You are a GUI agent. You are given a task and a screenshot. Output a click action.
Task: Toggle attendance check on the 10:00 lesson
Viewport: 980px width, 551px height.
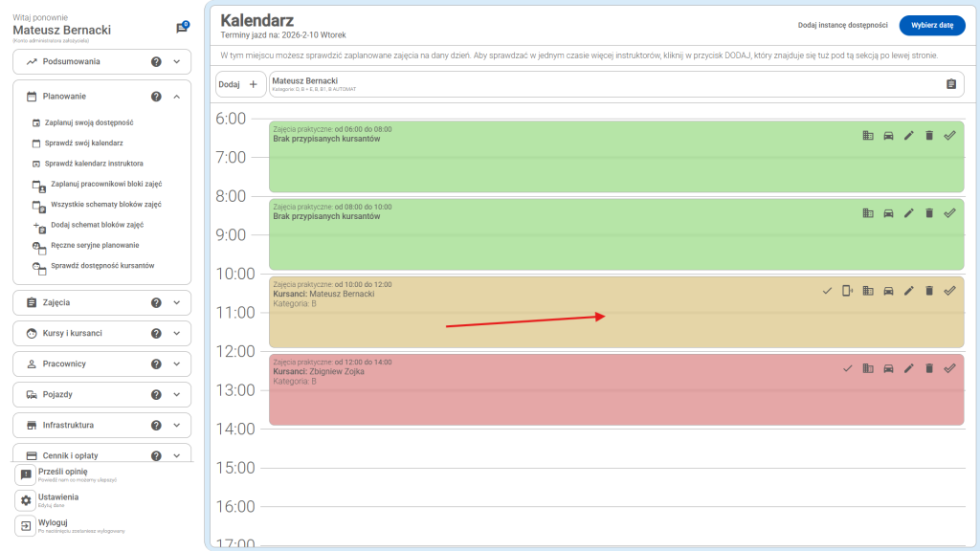(827, 291)
